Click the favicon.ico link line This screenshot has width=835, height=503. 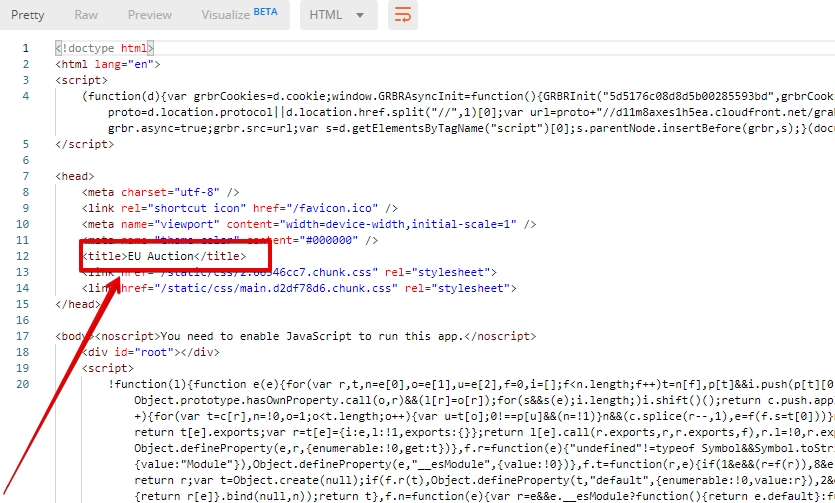pyautogui.click(x=240, y=208)
